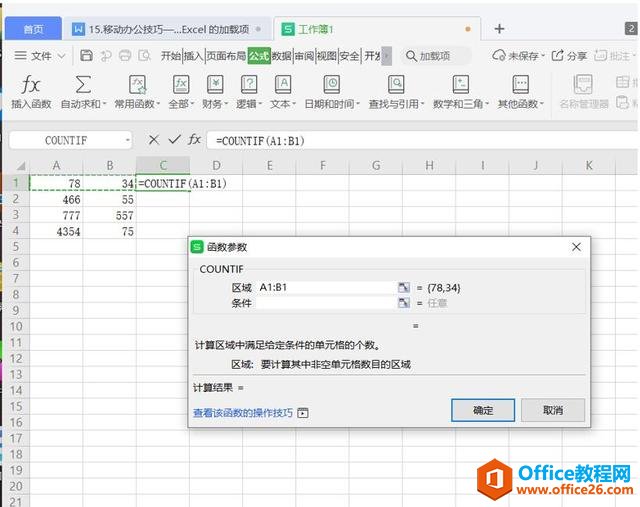Click the Share (分享) icon

[x=558, y=56]
